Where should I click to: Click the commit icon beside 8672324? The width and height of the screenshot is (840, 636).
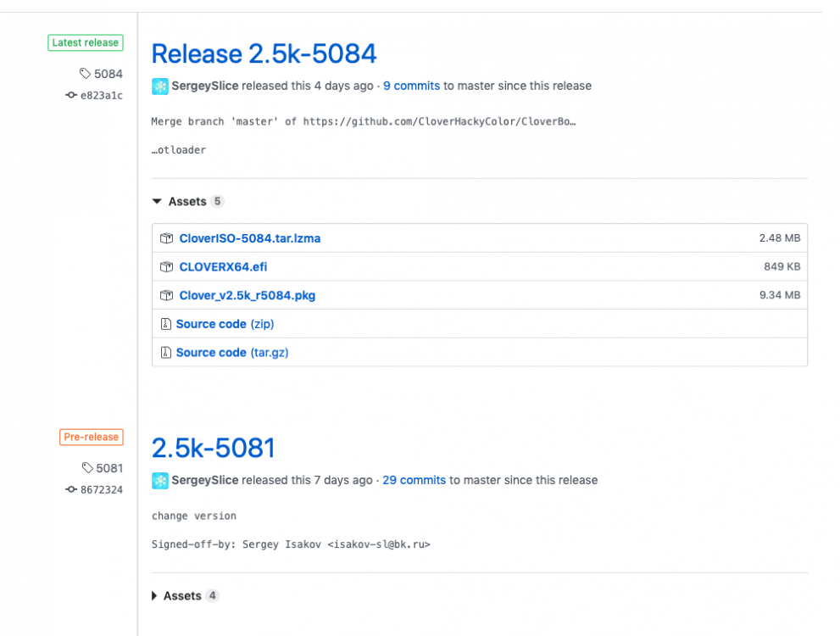tap(70, 490)
